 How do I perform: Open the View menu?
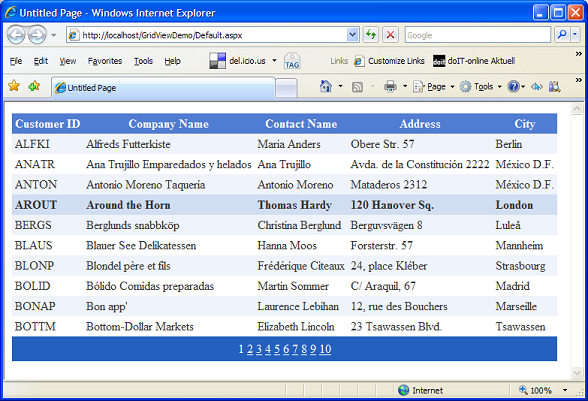click(x=68, y=61)
